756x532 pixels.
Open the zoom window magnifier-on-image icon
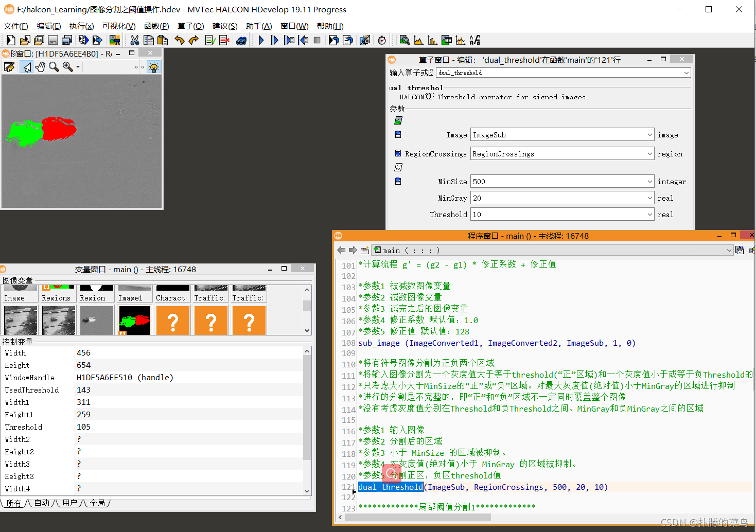405,40
